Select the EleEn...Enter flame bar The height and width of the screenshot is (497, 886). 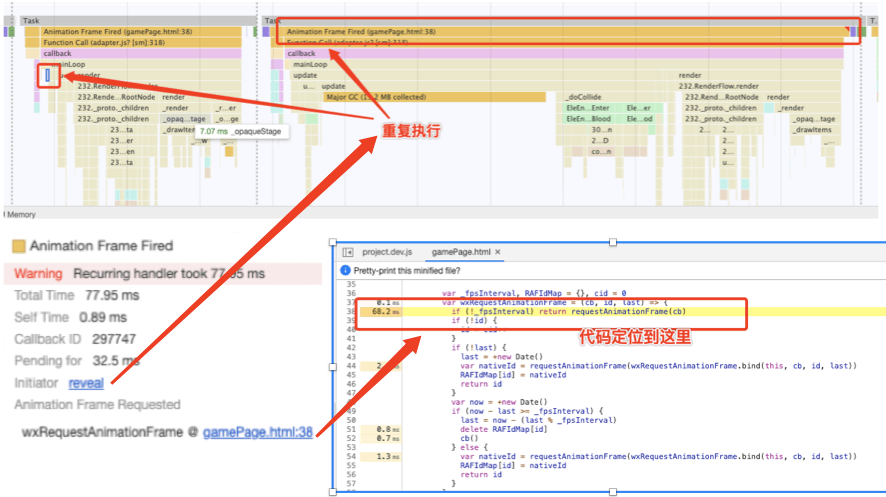[x=588, y=108]
